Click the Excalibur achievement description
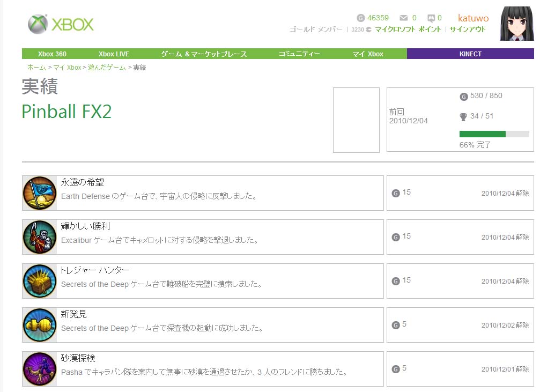Viewport: 540px width, 392px height. [x=160, y=240]
